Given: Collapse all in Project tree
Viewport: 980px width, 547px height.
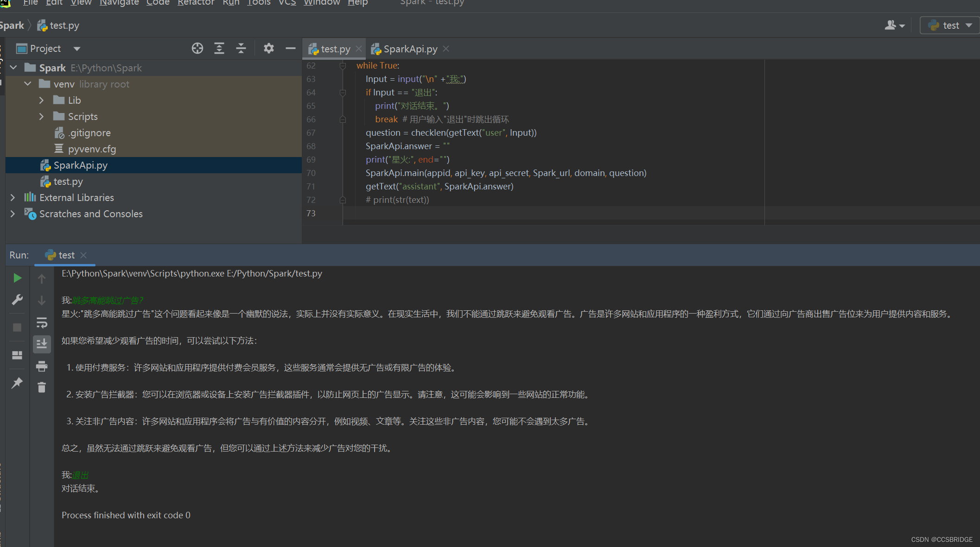Looking at the screenshot, I should 241,48.
